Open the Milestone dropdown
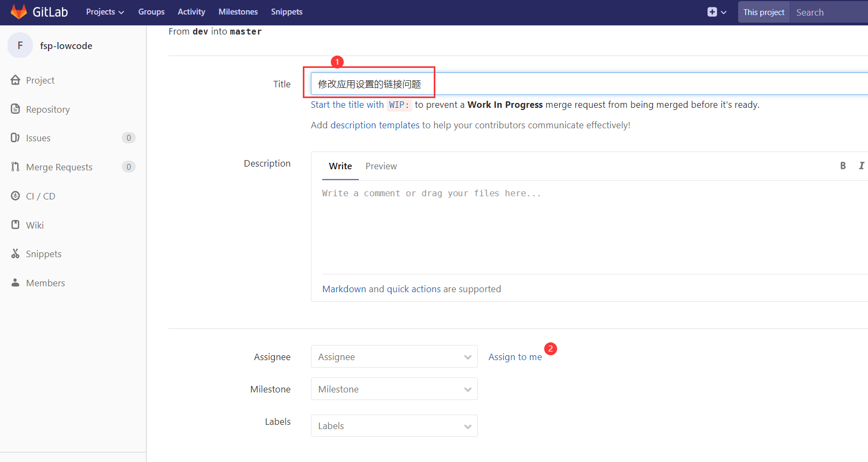 click(x=394, y=389)
